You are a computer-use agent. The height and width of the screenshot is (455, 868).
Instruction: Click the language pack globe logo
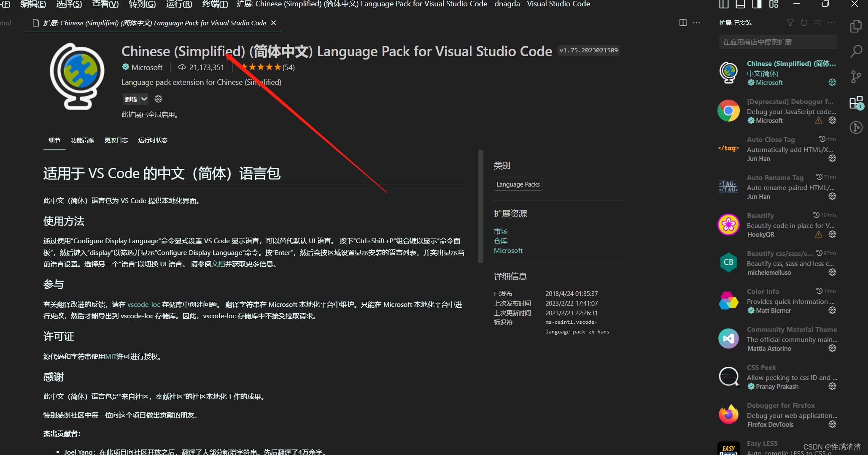[x=77, y=76]
